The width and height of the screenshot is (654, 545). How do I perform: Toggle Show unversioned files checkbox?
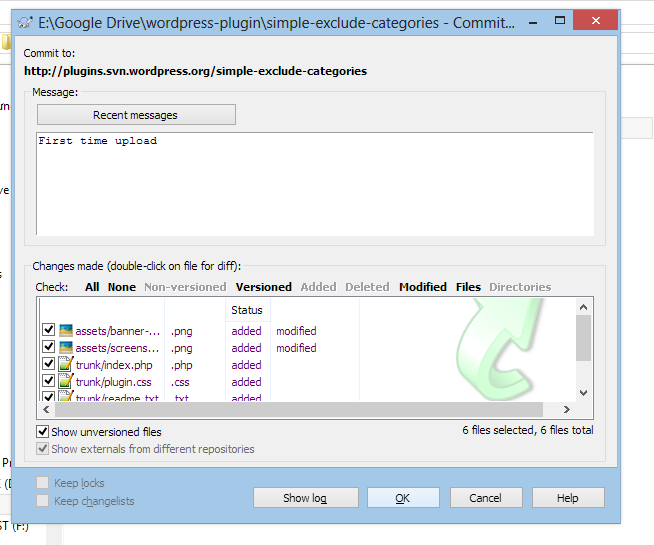(43, 432)
